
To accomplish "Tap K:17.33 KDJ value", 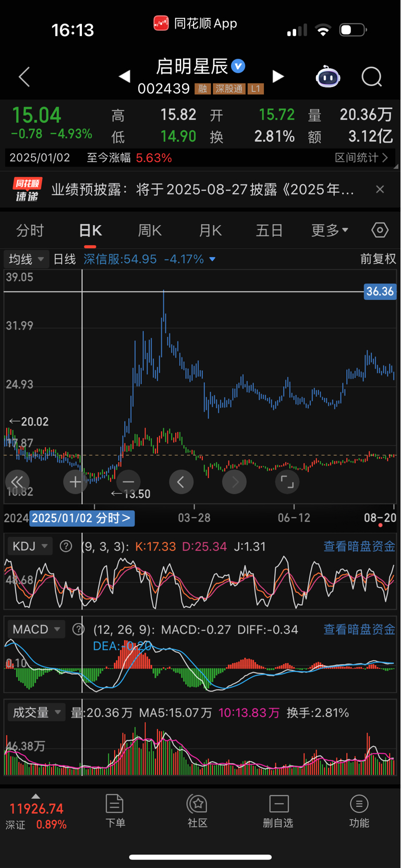I will (155, 546).
